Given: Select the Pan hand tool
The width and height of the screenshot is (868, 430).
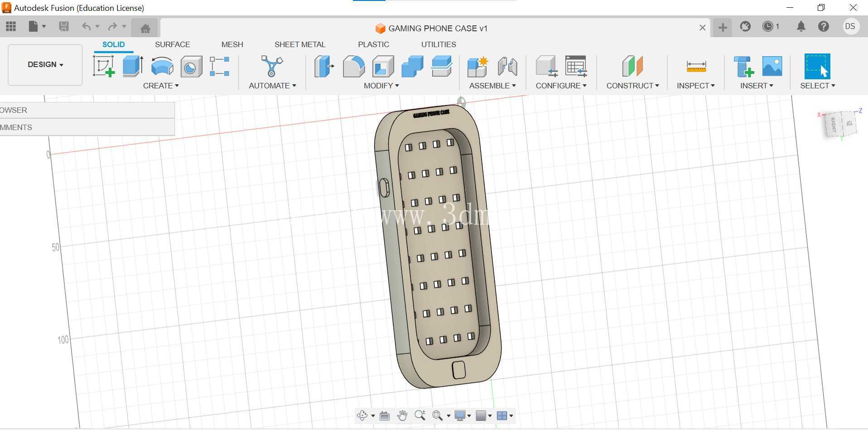Looking at the screenshot, I should [x=402, y=416].
